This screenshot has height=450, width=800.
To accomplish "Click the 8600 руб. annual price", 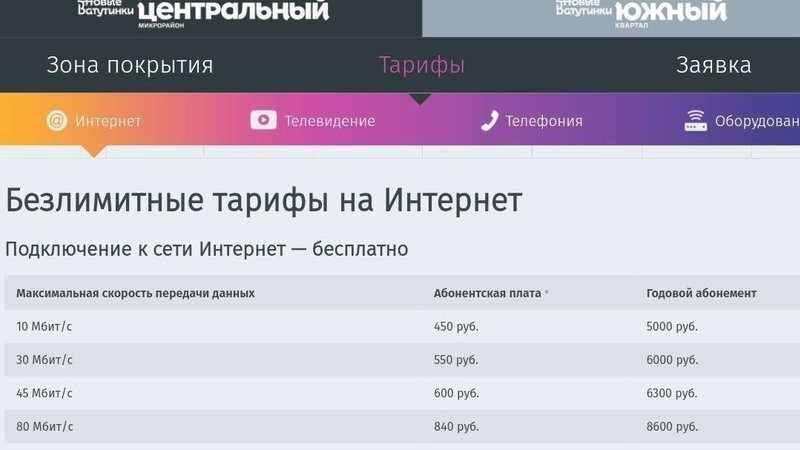I will point(671,427).
